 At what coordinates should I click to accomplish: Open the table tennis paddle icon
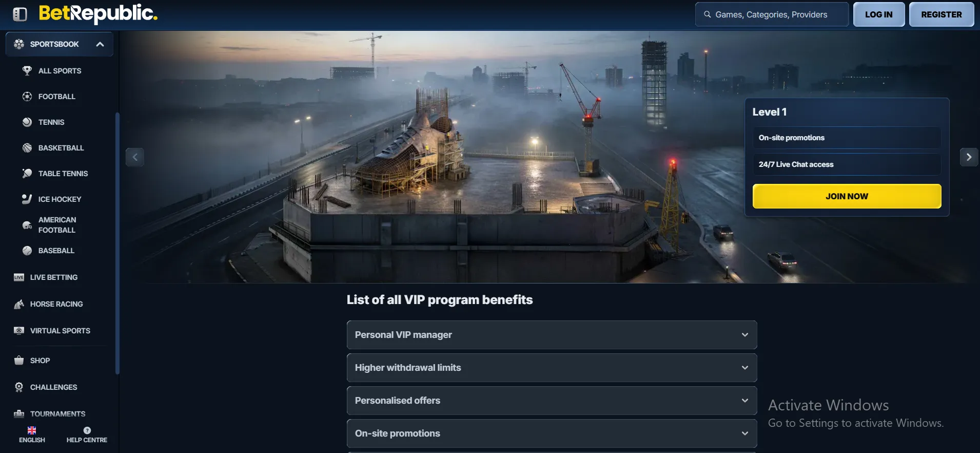click(27, 174)
